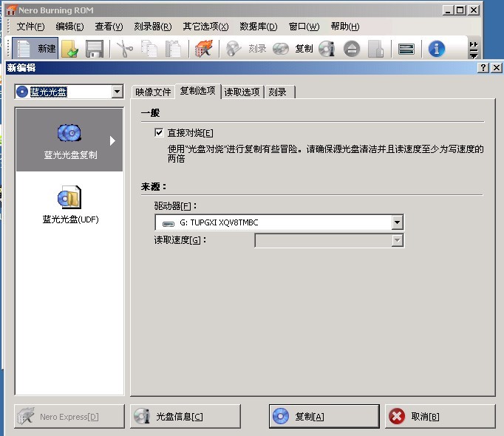Click the blue information icon

pos(437,49)
